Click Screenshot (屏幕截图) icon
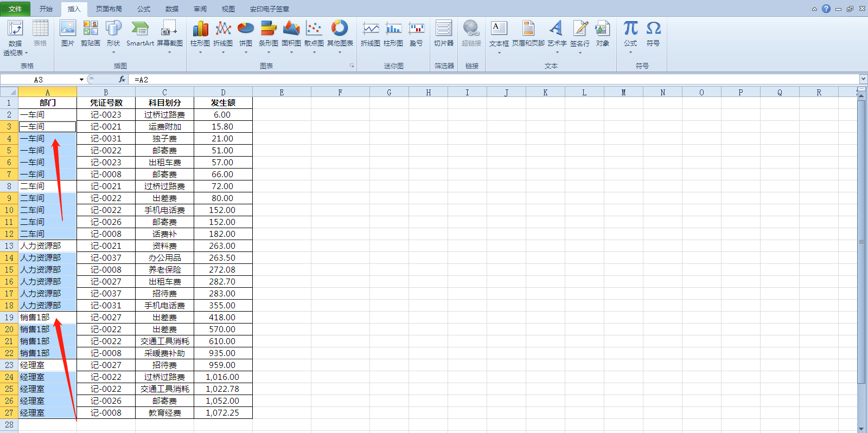Viewport: 868px width, 433px height. tap(169, 28)
